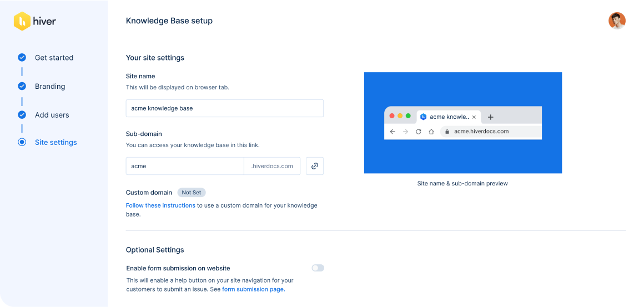
Task: Click the preview browser back arrow
Action: pos(393,132)
